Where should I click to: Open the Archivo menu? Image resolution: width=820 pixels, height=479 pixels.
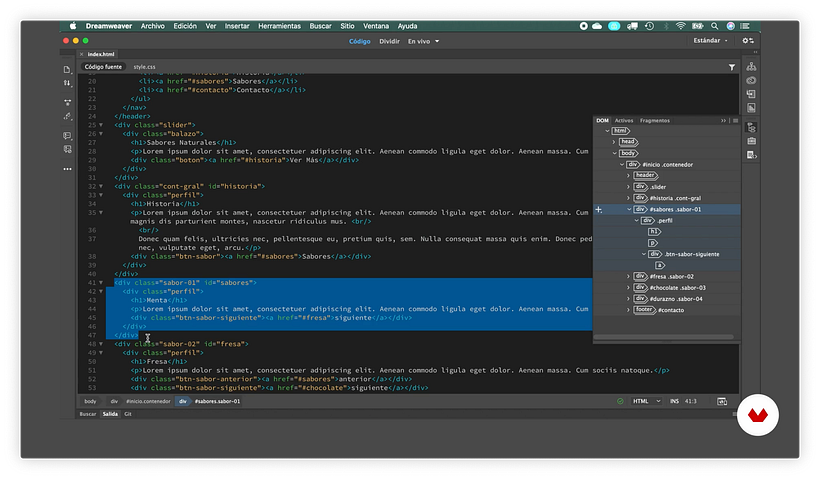point(153,26)
